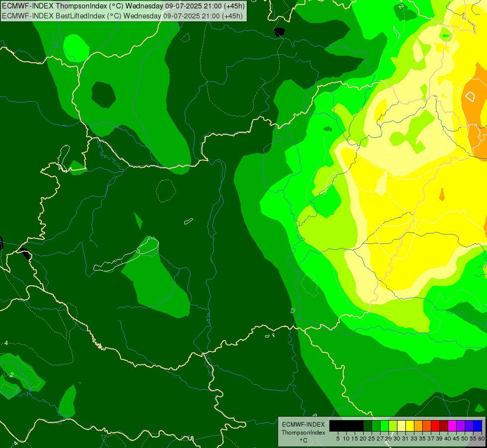This screenshot has width=487, height=448.
Task: Select the pale yellow 30–31 legend swatch
Action: (x=401, y=426)
